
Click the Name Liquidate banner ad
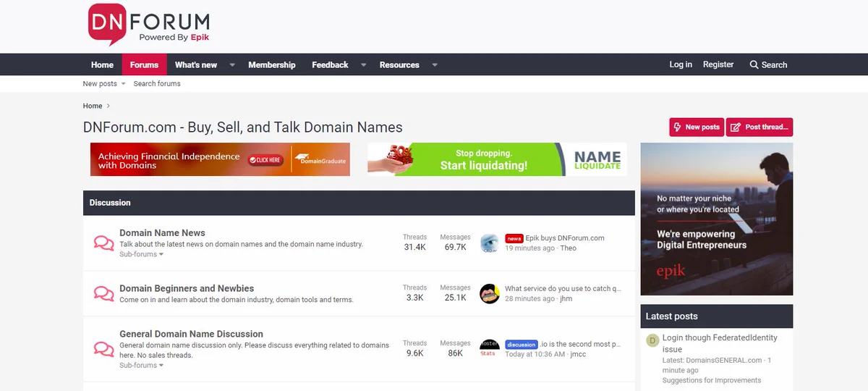[497, 159]
